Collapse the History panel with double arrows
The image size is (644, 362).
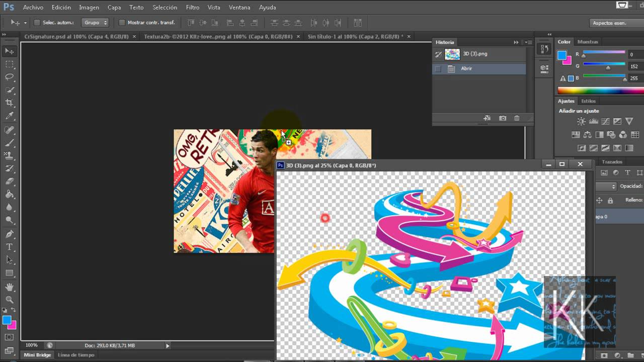tap(516, 42)
